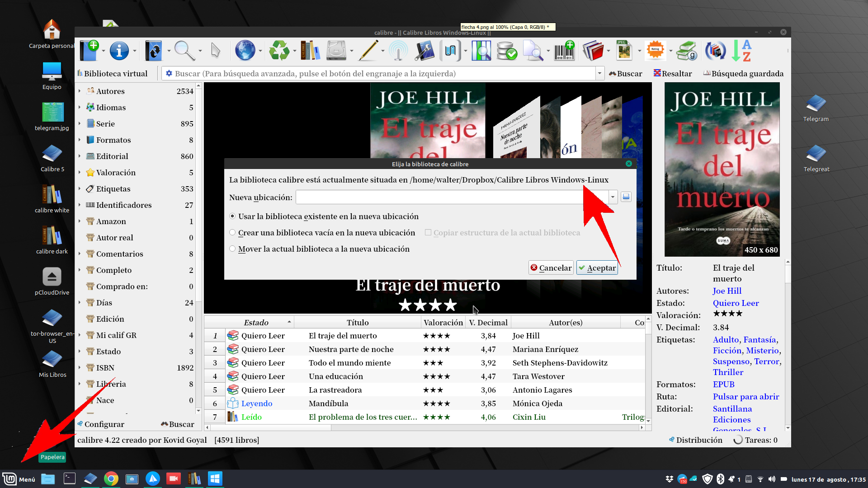This screenshot has height=488, width=868.
Task: Choose Mover la actual biblioteca option
Action: (232, 249)
